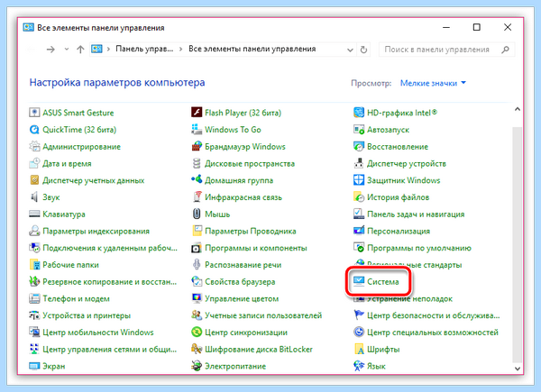
Task: Open the Клавиатура keyboard icon
Action: click(x=34, y=214)
